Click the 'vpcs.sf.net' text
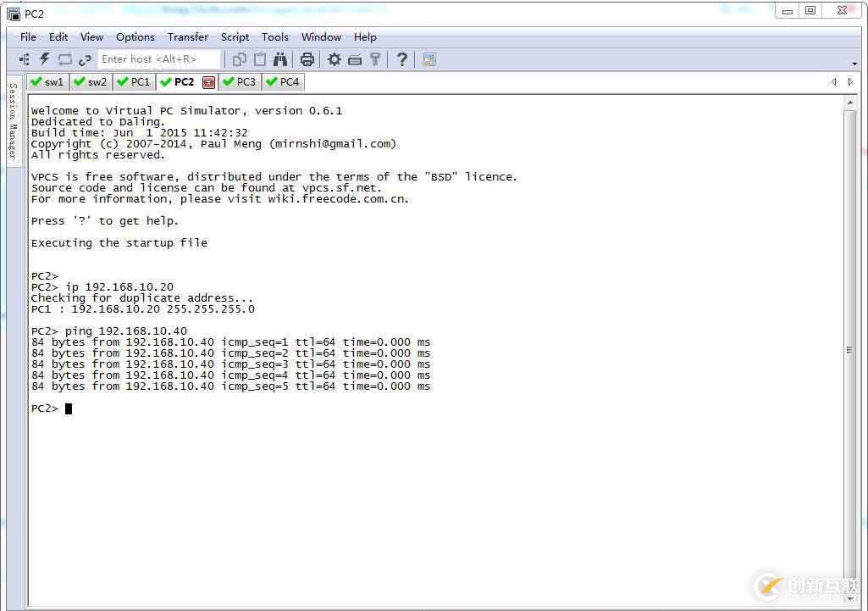Viewport: 868px width, 611px height. (x=340, y=188)
